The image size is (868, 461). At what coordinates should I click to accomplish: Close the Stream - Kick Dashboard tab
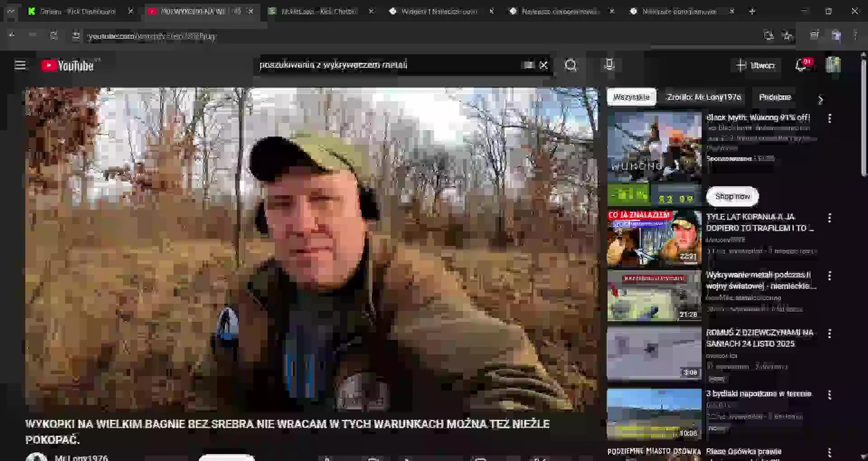click(x=131, y=12)
